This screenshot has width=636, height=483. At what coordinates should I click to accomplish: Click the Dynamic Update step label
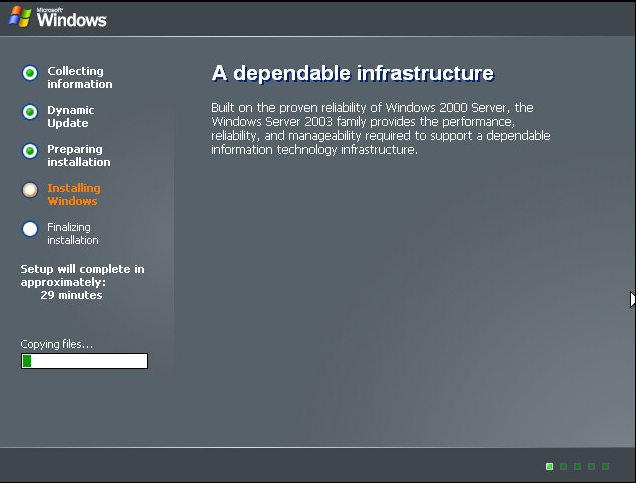click(x=71, y=116)
